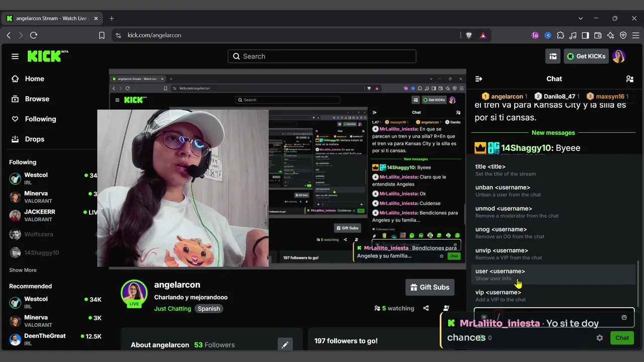Select the unvip username command

554,254
